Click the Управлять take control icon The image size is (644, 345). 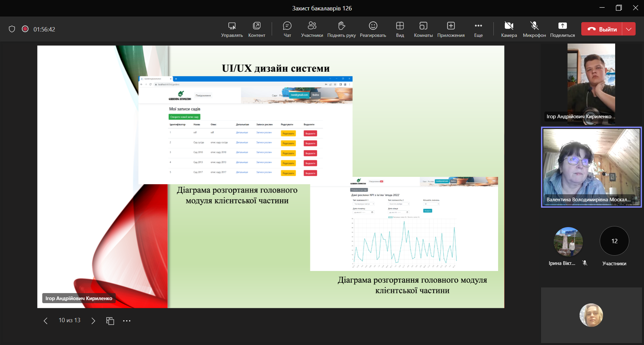[232, 26]
